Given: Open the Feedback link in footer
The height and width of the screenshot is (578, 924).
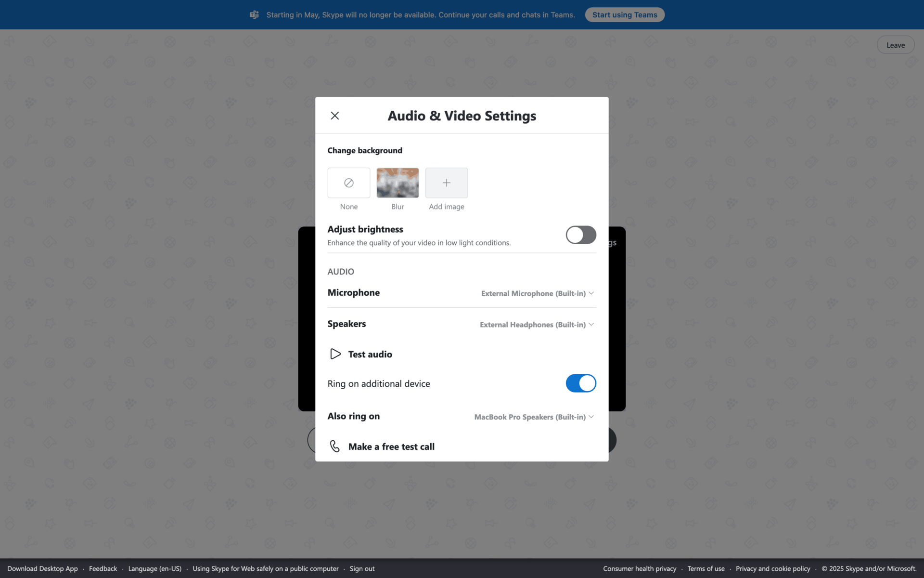Looking at the screenshot, I should 103,568.
